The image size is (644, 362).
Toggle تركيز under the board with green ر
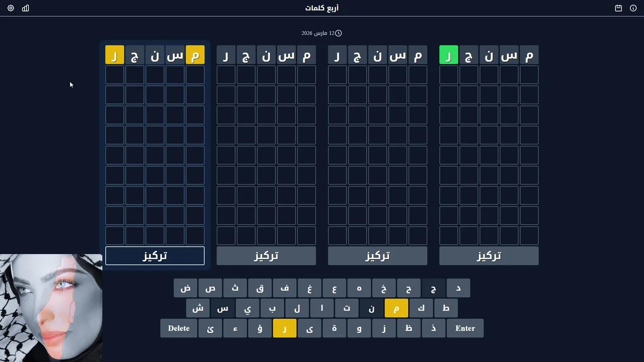pos(489,256)
